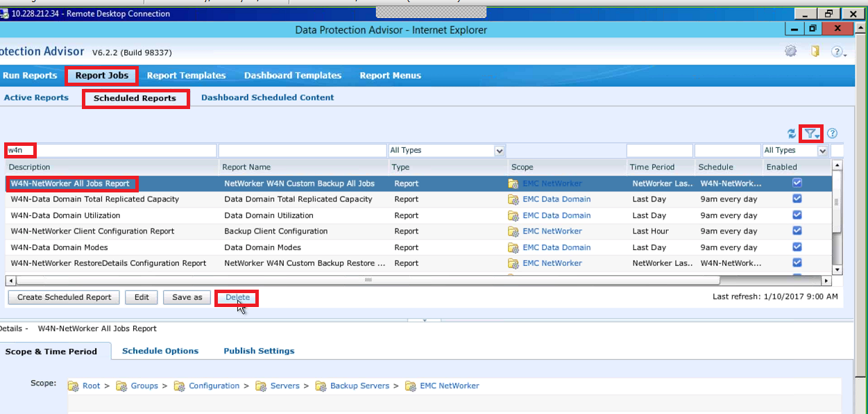Click the table help question mark icon
This screenshot has height=414, width=868.
833,133
